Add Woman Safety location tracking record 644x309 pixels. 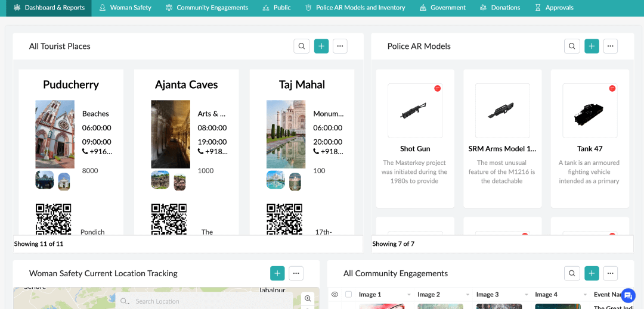[277, 273]
